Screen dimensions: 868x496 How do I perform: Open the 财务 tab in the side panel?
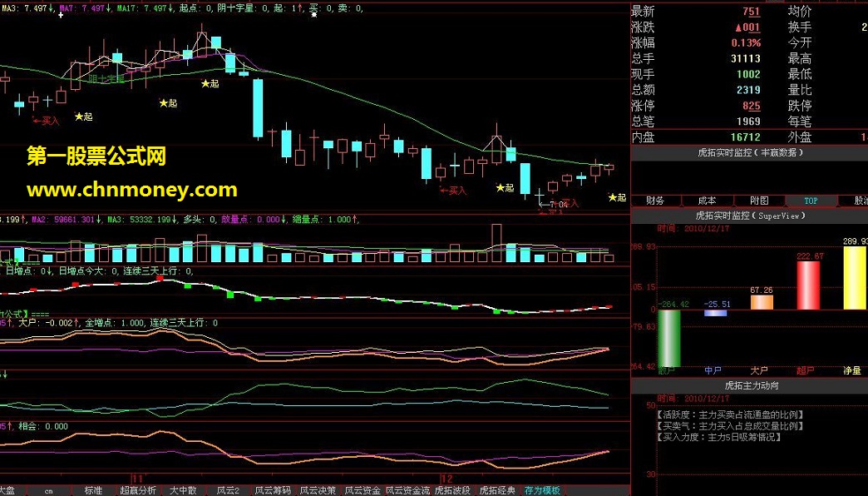(655, 201)
